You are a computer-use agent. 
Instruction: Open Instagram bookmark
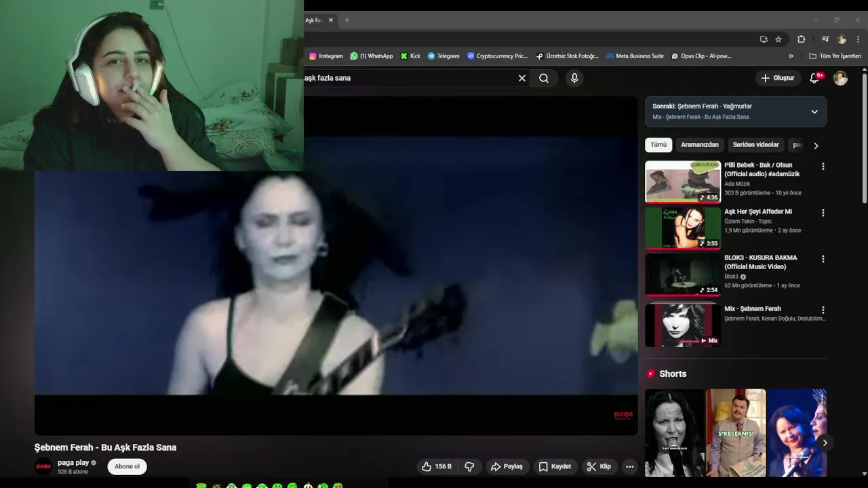pos(326,56)
